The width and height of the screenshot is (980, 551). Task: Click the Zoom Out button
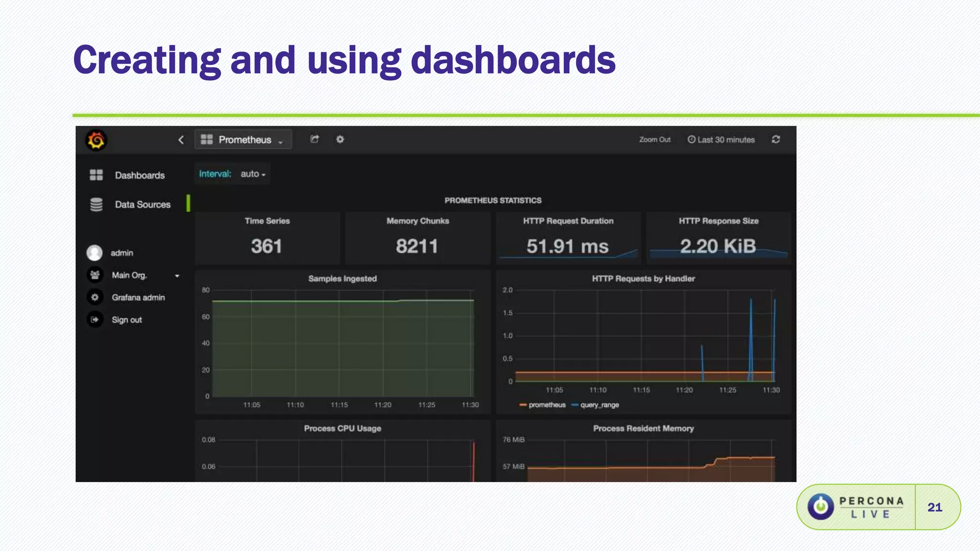(x=655, y=140)
